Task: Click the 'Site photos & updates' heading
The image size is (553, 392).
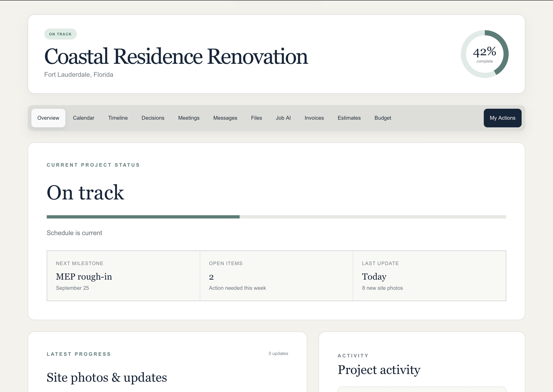Action: coord(107,377)
